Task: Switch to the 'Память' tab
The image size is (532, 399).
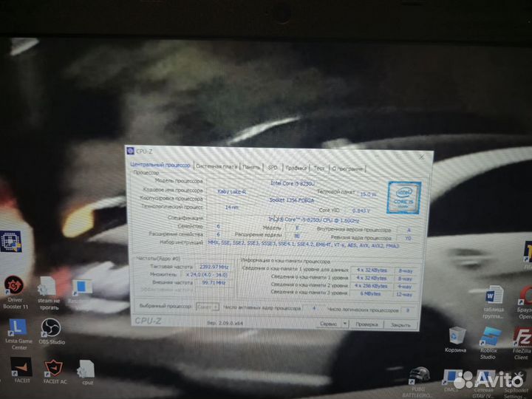Action: (251, 167)
